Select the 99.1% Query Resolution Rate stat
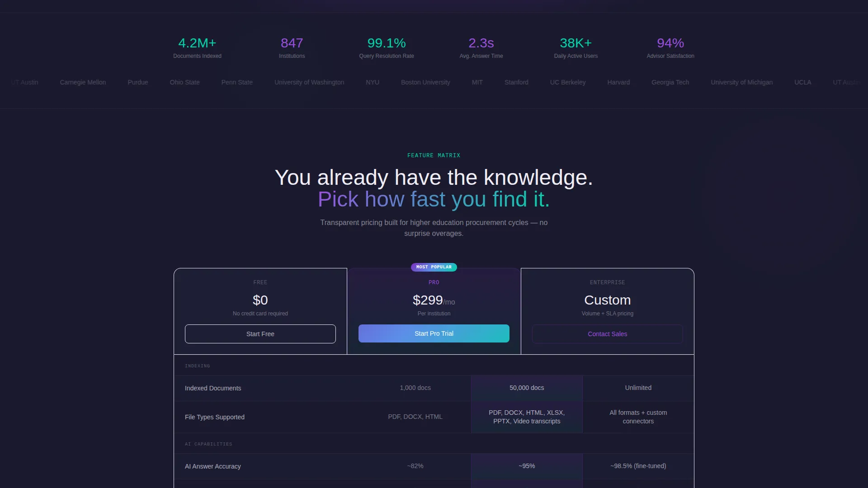 [387, 47]
